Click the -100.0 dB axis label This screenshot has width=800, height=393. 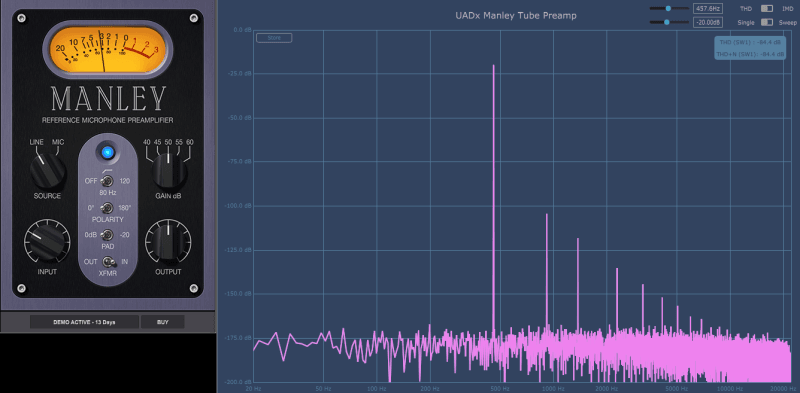click(x=239, y=206)
